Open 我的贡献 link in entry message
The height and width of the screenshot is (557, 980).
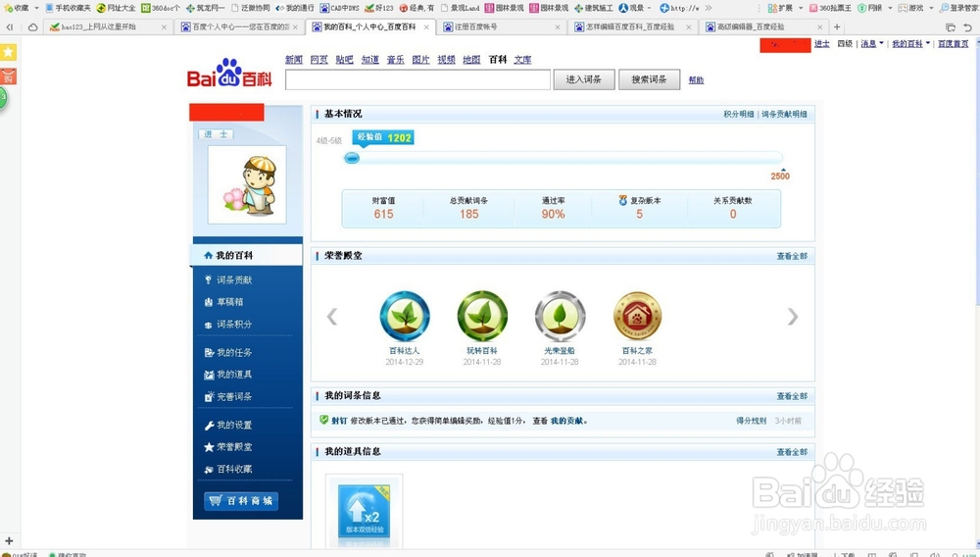click(x=566, y=421)
